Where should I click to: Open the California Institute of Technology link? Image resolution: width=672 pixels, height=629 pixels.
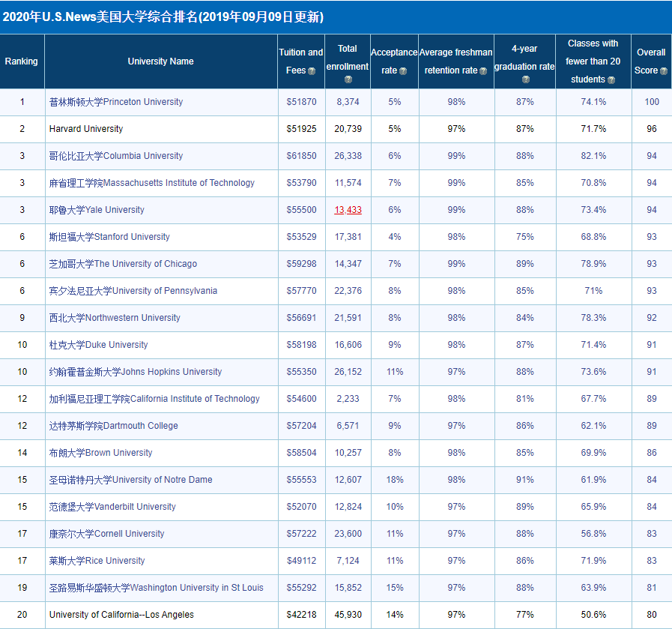point(154,399)
